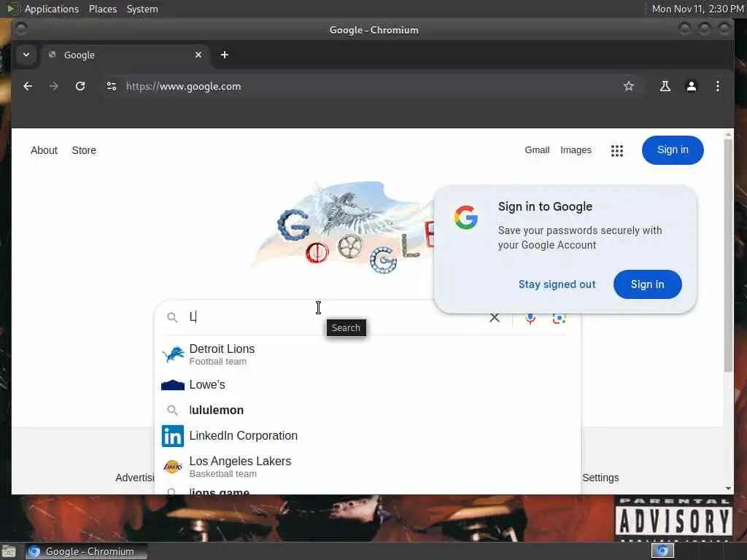Open the Settings footer link

click(600, 478)
